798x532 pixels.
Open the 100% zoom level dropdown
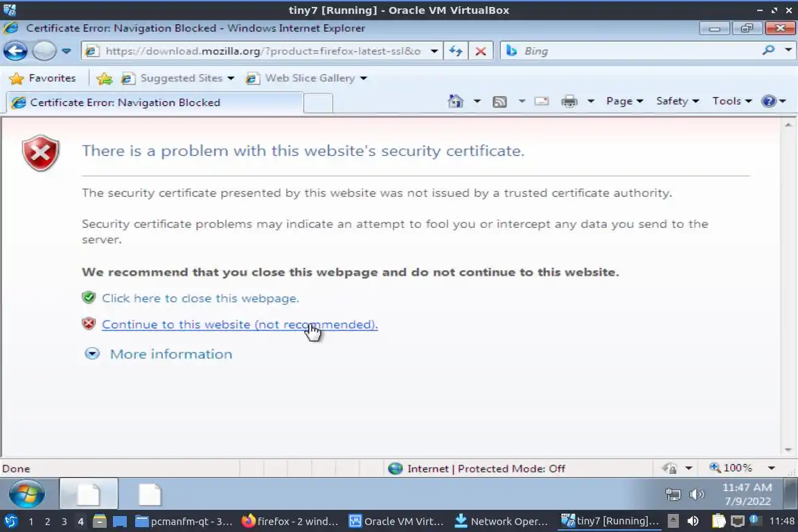tap(772, 468)
